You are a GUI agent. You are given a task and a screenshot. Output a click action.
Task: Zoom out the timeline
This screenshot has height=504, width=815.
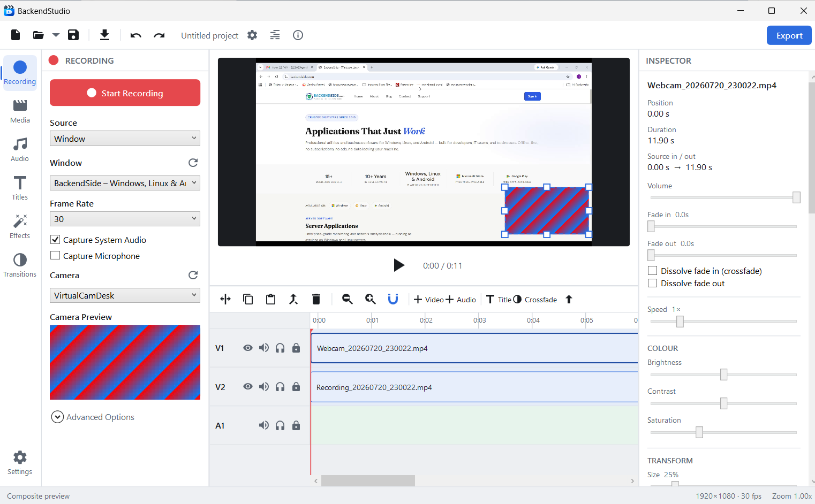348,299
